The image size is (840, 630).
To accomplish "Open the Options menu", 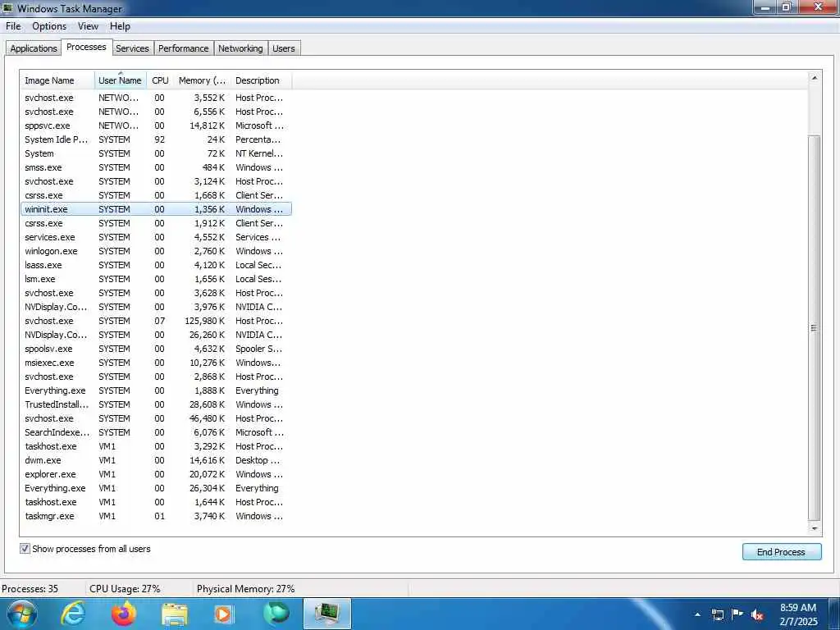I will pos(49,26).
